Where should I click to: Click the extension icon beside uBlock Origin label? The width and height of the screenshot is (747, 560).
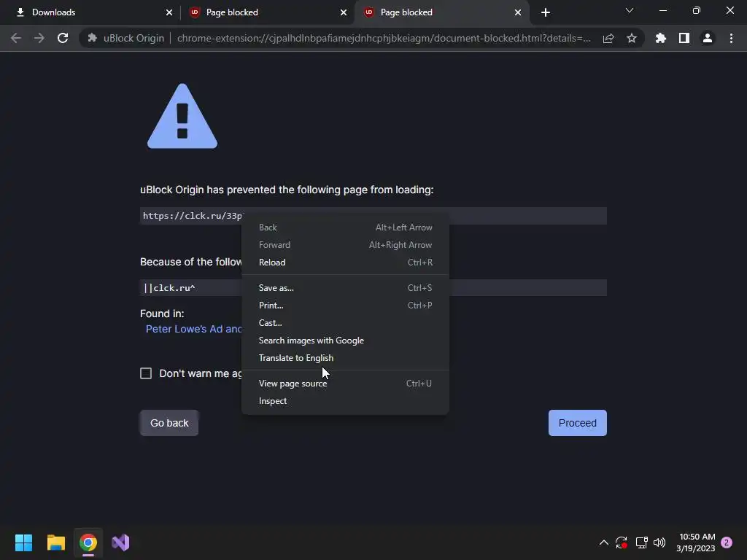(x=93, y=38)
